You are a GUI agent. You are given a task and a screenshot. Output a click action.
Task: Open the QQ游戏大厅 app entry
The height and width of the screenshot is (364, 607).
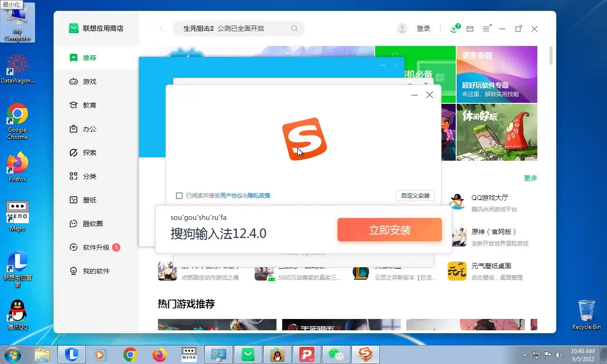493,203
